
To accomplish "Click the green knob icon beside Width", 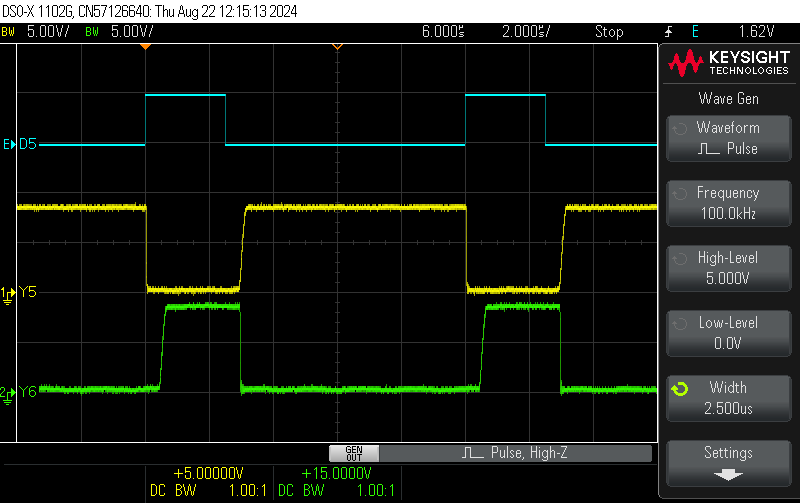I will [680, 388].
